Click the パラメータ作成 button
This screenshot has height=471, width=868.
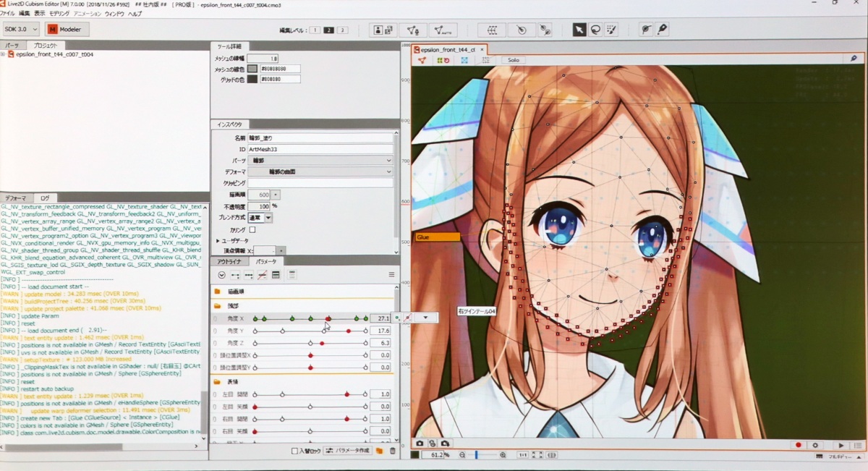[x=348, y=451]
